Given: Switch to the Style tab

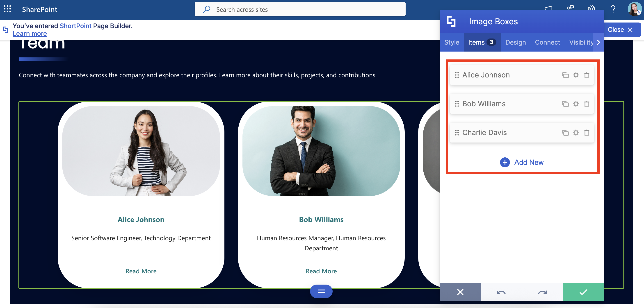Looking at the screenshot, I should click(452, 42).
